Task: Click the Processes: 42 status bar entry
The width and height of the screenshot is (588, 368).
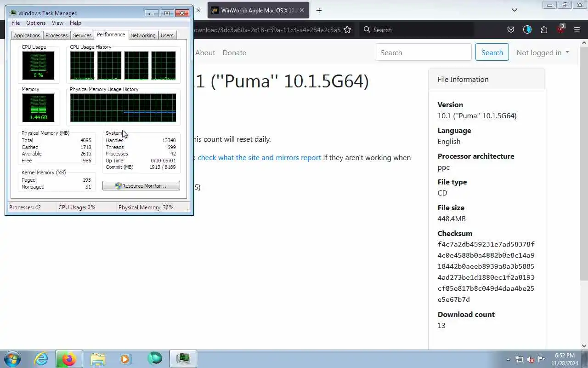Action: click(x=25, y=207)
